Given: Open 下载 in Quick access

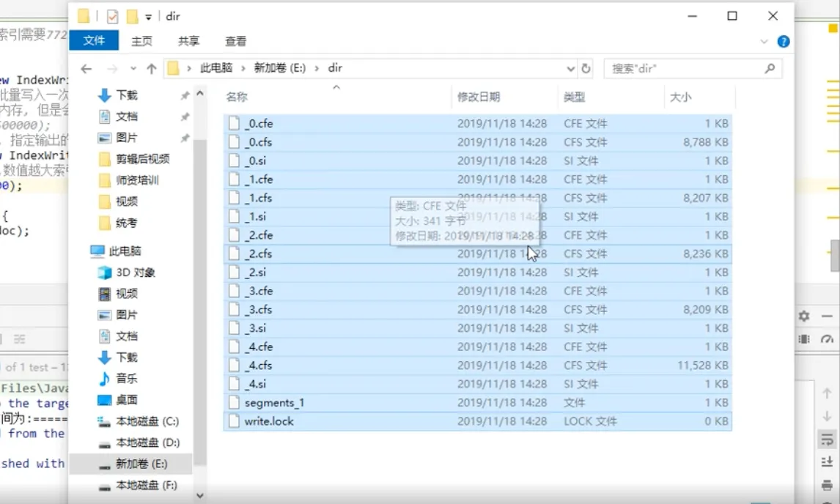Looking at the screenshot, I should [127, 95].
